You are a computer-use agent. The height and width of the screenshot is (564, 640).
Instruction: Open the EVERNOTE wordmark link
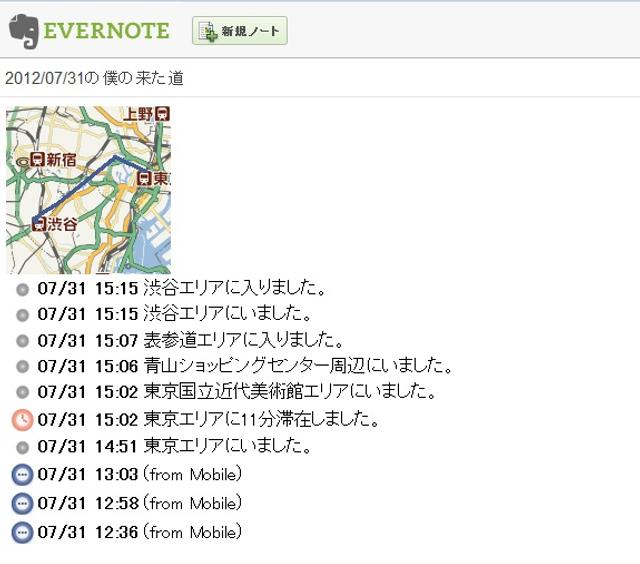107,31
